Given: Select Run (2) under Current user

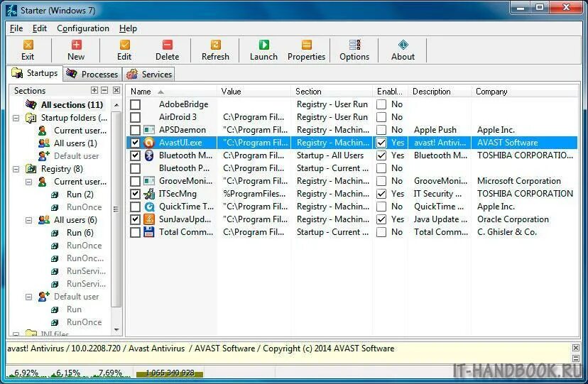Looking at the screenshot, I should 80,194.
